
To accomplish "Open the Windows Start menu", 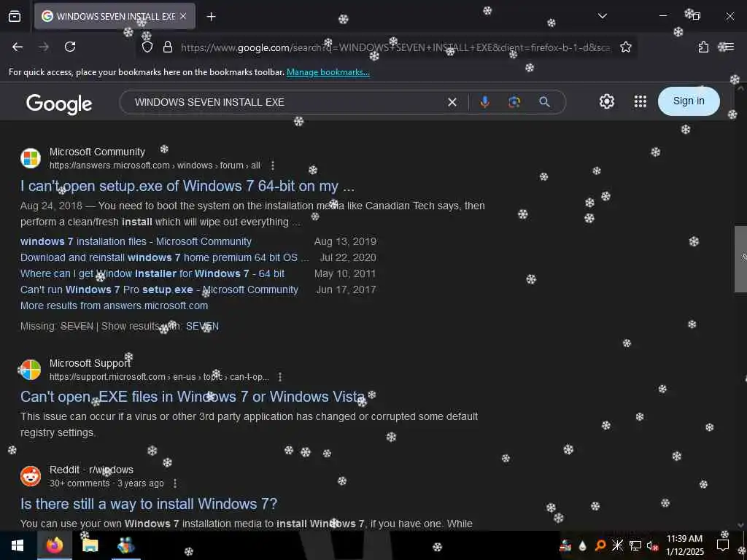I will coord(18,545).
